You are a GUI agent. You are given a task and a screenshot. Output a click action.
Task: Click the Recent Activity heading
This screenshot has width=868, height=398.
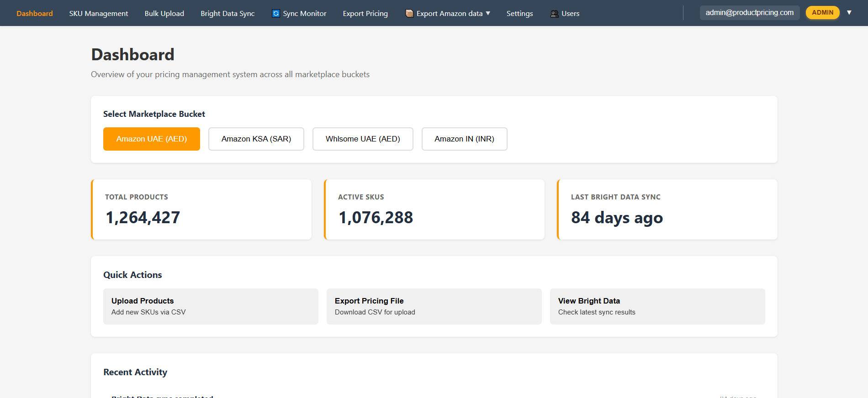(x=135, y=372)
